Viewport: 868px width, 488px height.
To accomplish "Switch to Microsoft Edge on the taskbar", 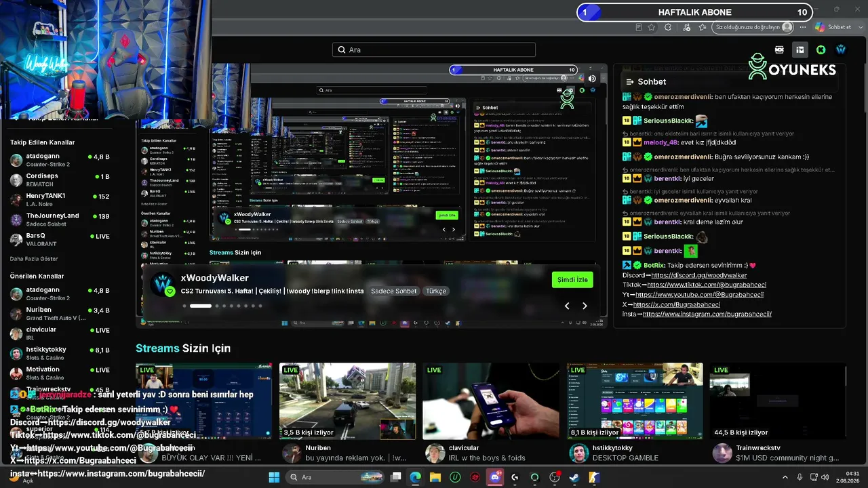I will point(415,477).
